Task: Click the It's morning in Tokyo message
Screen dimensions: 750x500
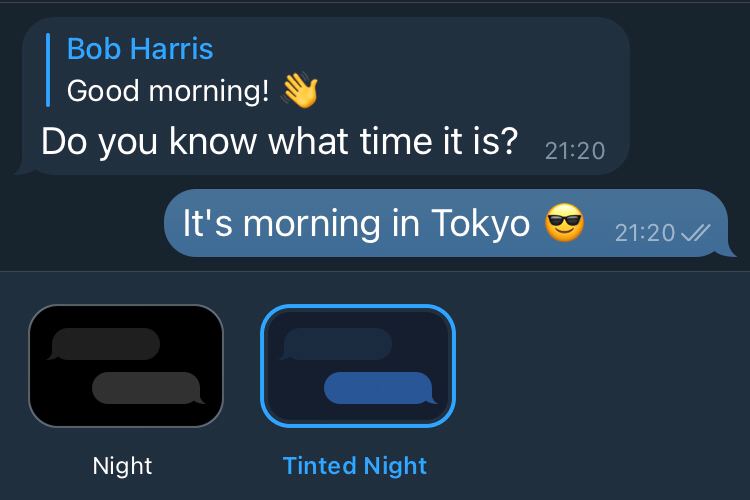Action: pyautogui.click(x=356, y=223)
